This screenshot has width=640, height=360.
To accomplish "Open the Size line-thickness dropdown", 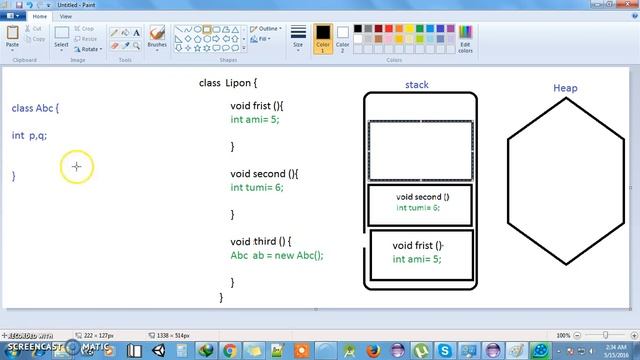I will tap(298, 38).
